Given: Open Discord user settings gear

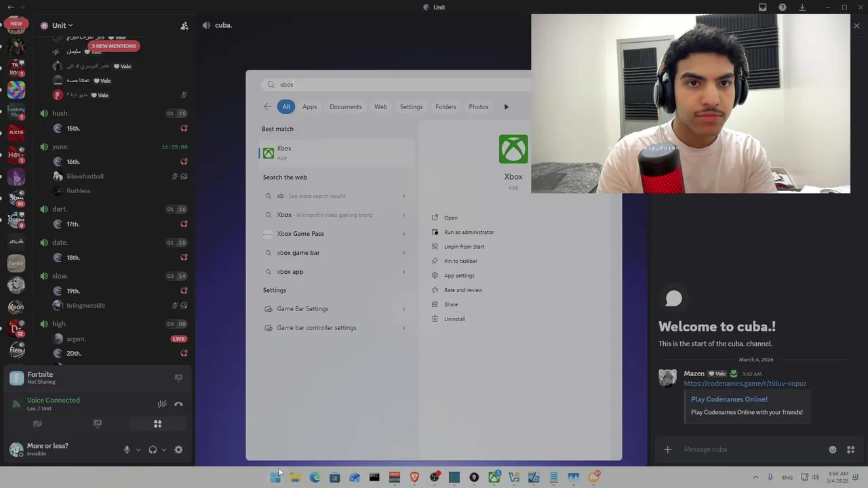Looking at the screenshot, I should [x=178, y=450].
